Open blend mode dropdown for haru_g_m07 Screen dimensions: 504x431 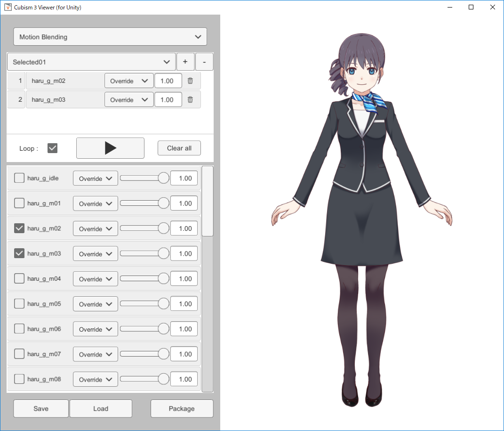point(96,354)
